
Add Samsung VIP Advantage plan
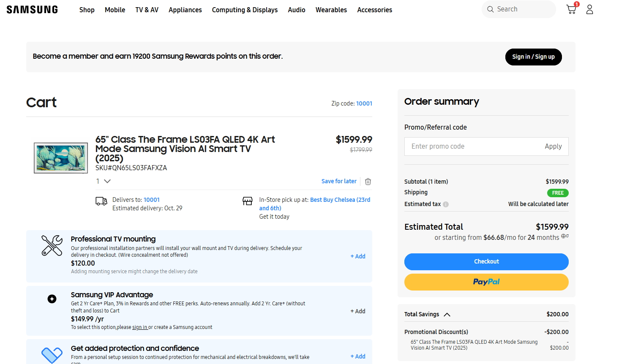pos(358,311)
